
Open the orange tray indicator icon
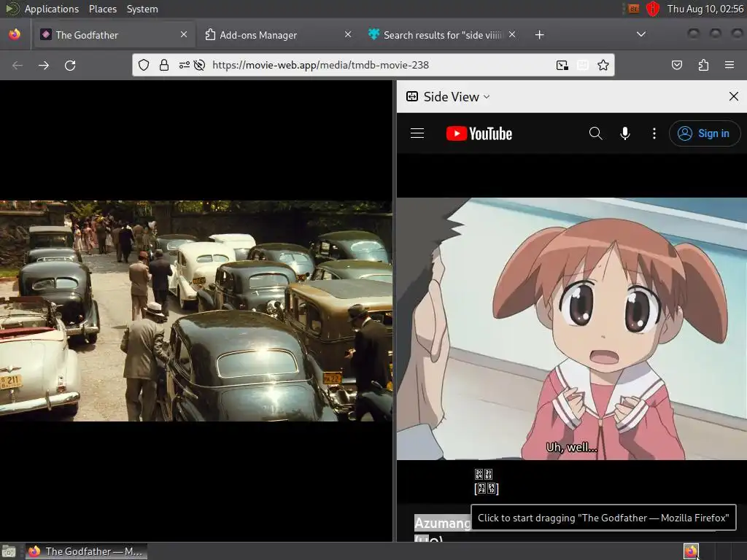[633, 9]
